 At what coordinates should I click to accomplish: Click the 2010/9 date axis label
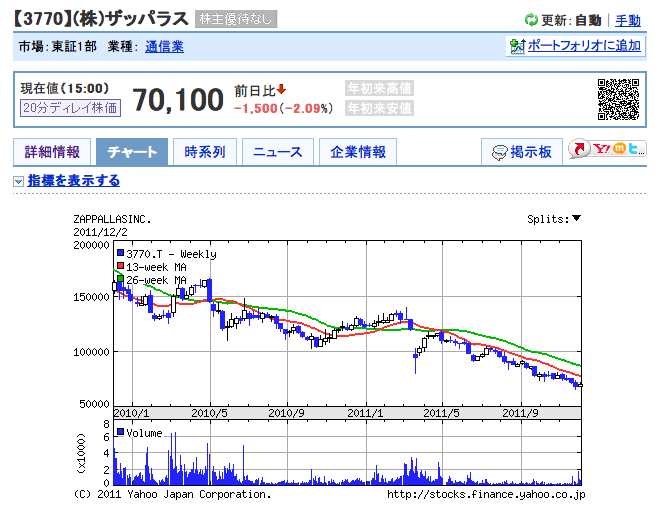coord(286,413)
